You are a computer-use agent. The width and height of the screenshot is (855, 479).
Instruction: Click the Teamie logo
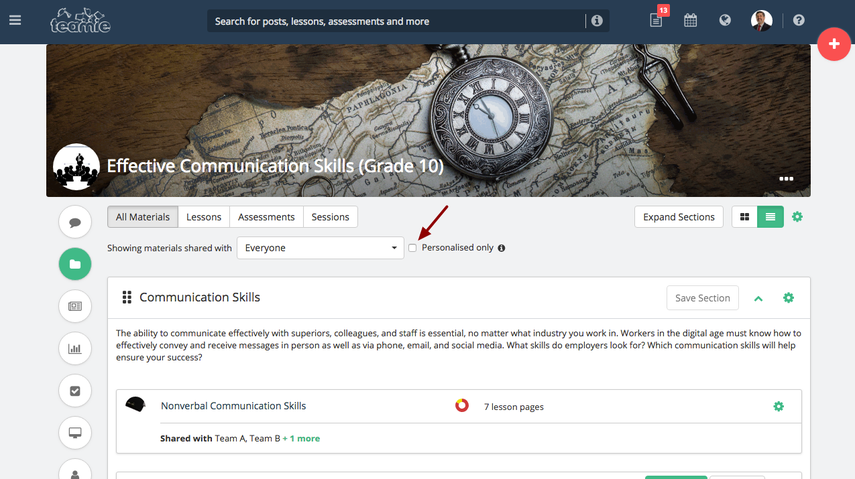pyautogui.click(x=80, y=21)
